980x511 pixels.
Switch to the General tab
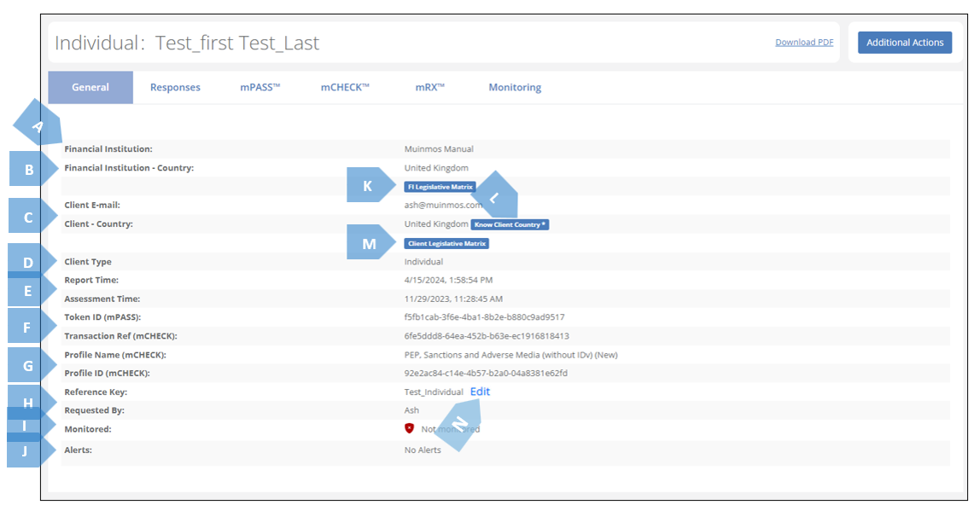point(90,87)
